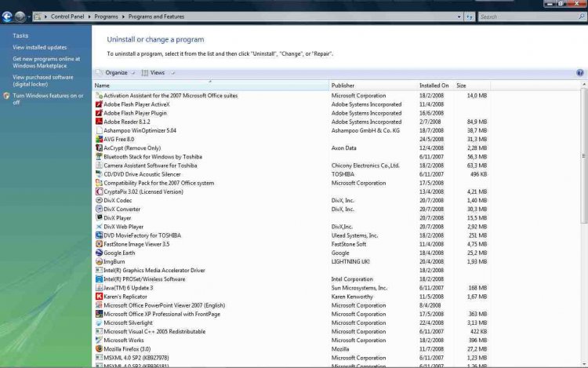This screenshot has height=368, width=588.
Task: Click the Views toolbar button
Action: pos(154,73)
